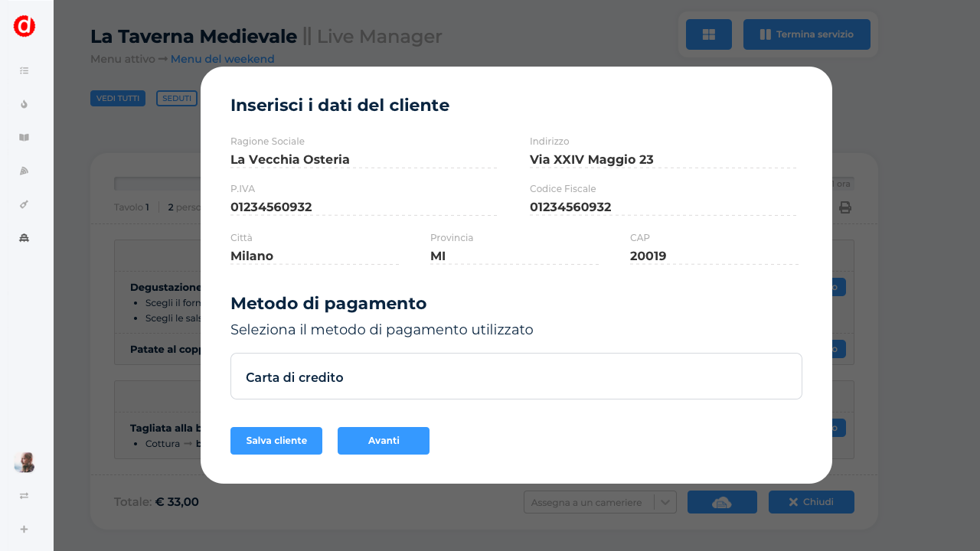
Task: Click the Termina servizio button
Action: pos(807,34)
